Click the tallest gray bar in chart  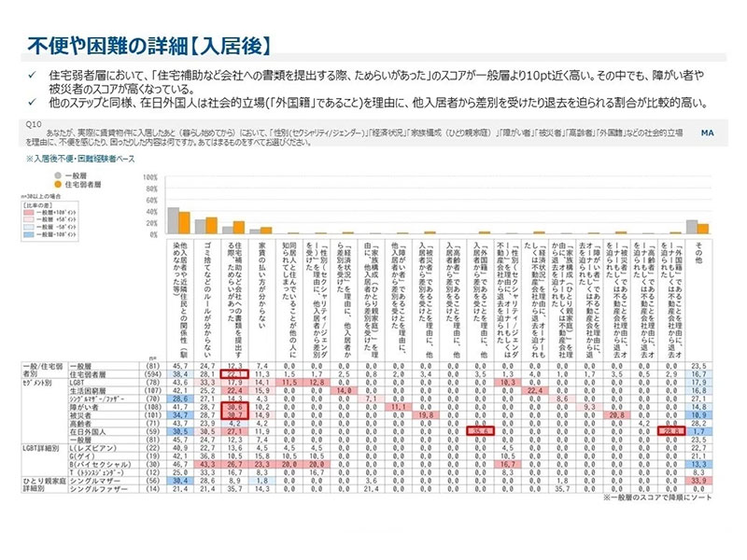click(174, 219)
